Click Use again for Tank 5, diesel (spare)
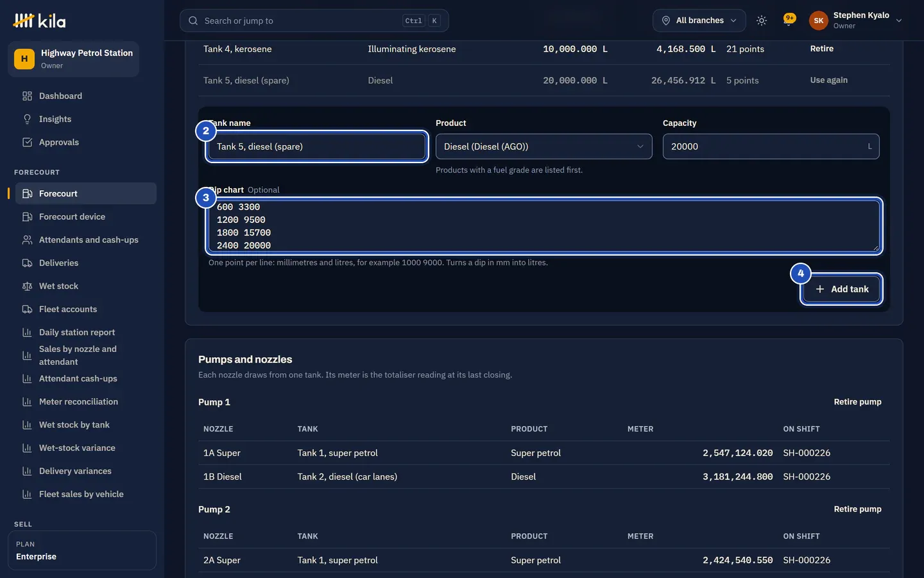 pyautogui.click(x=829, y=80)
